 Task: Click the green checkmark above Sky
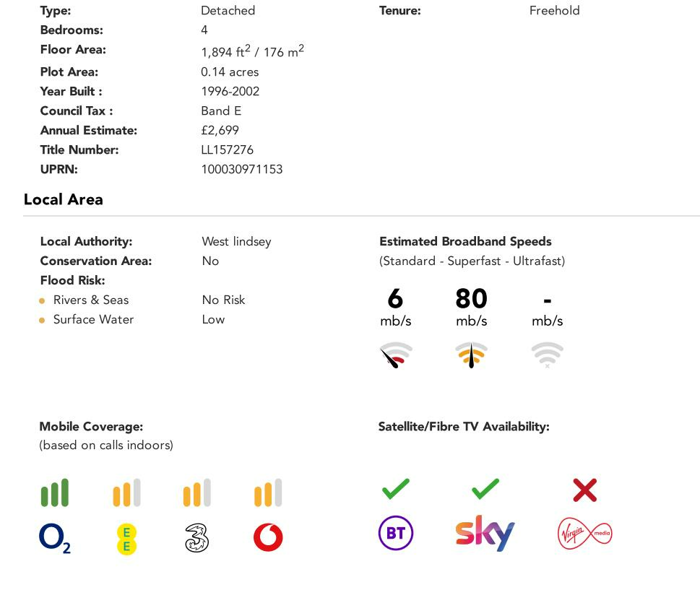click(485, 489)
